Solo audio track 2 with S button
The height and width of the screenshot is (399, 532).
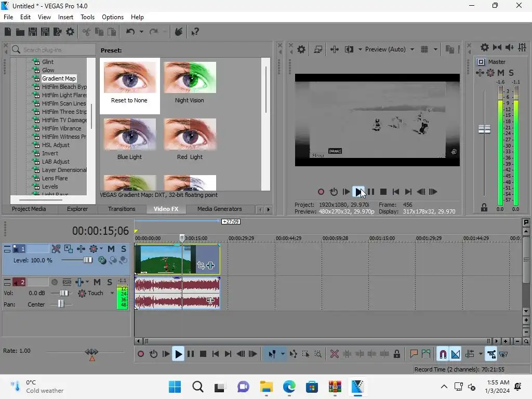[110, 282]
